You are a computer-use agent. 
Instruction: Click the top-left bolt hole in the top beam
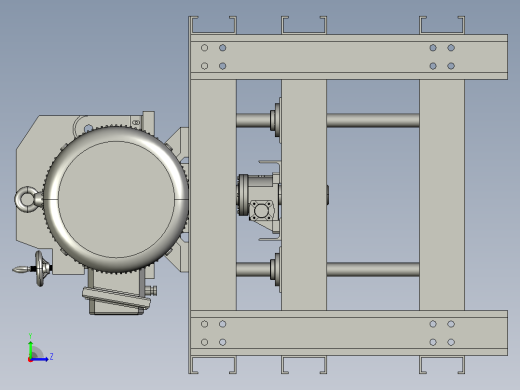pyautogui.click(x=205, y=48)
